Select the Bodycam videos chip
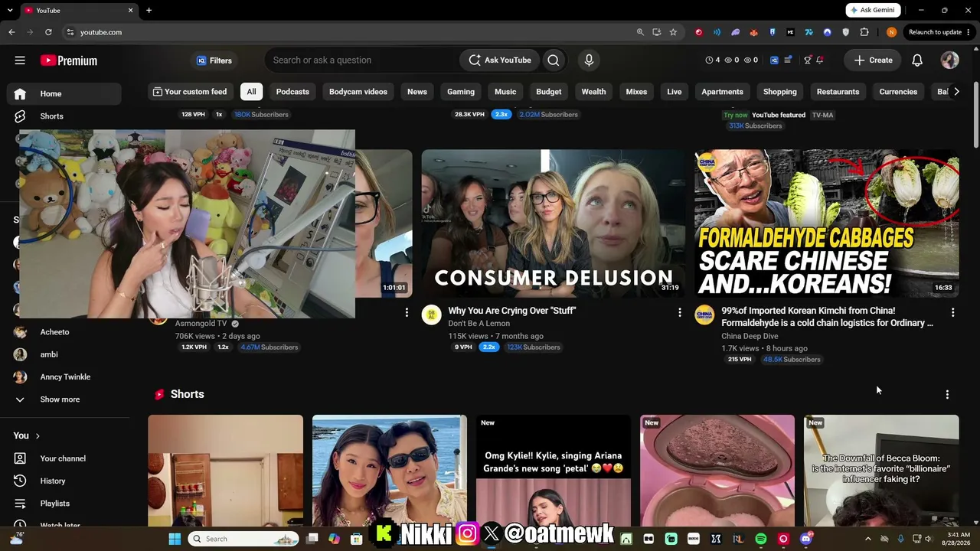Viewport: 980px width, 551px height. tap(358, 92)
